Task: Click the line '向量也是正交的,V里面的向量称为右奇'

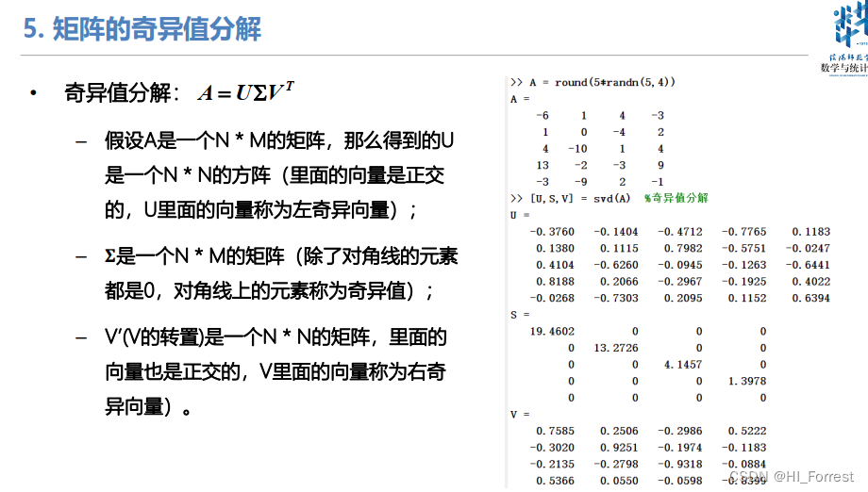Action: [275, 371]
